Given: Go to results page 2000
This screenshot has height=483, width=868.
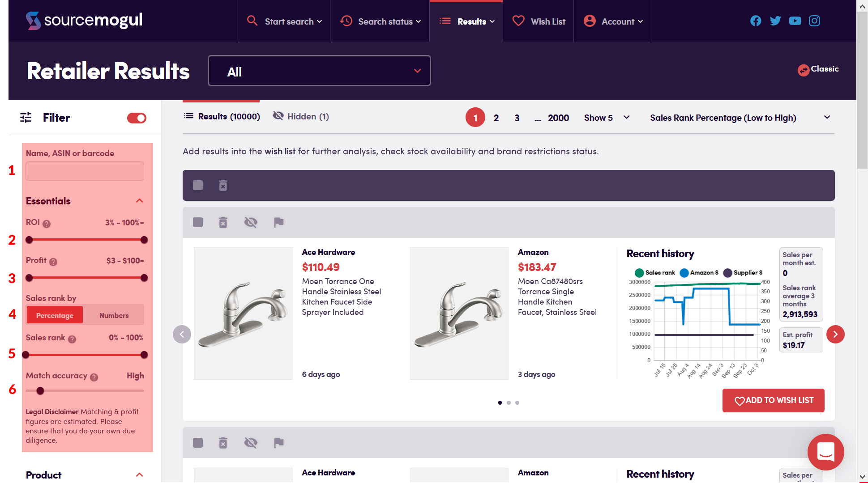Looking at the screenshot, I should click(x=558, y=118).
